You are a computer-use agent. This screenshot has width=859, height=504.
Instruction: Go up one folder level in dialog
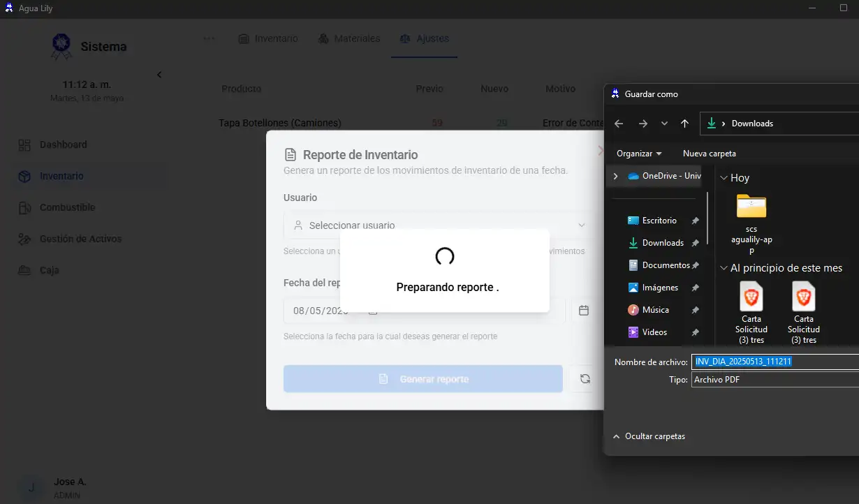[x=684, y=124]
